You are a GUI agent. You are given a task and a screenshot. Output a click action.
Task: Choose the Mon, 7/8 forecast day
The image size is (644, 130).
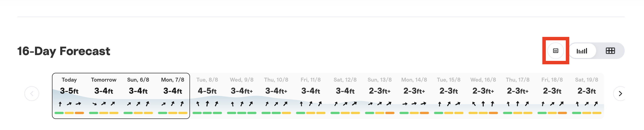173,96
